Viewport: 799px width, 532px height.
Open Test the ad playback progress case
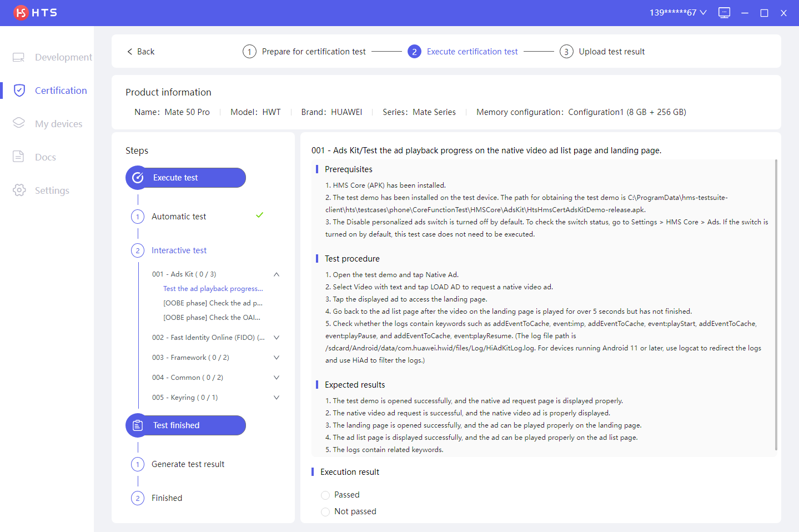pos(213,289)
